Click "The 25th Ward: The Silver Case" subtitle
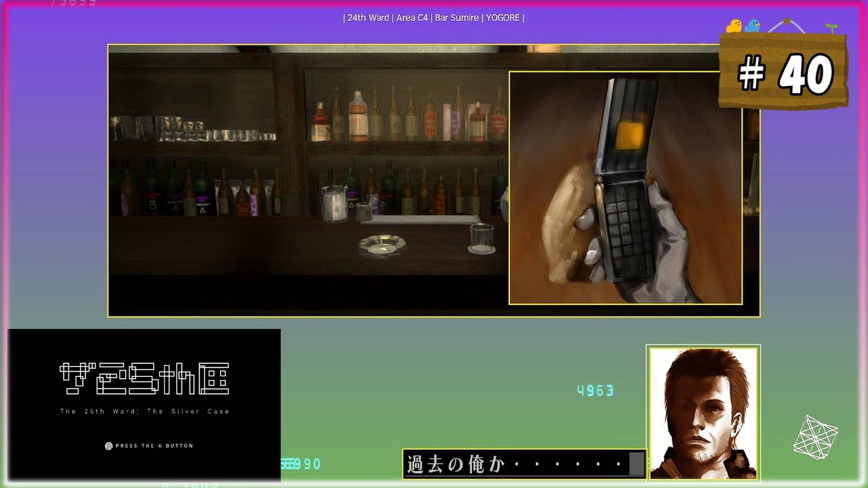Screen dimensions: 868x488 [x=144, y=411]
